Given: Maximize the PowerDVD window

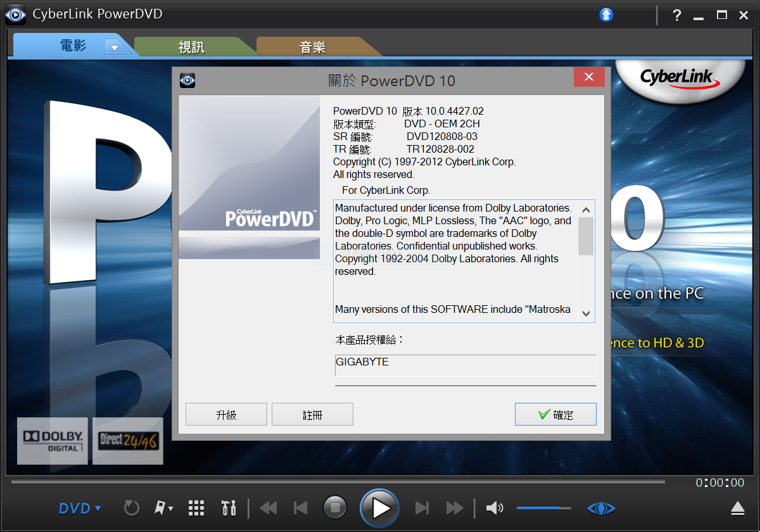Looking at the screenshot, I should pyautogui.click(x=721, y=15).
